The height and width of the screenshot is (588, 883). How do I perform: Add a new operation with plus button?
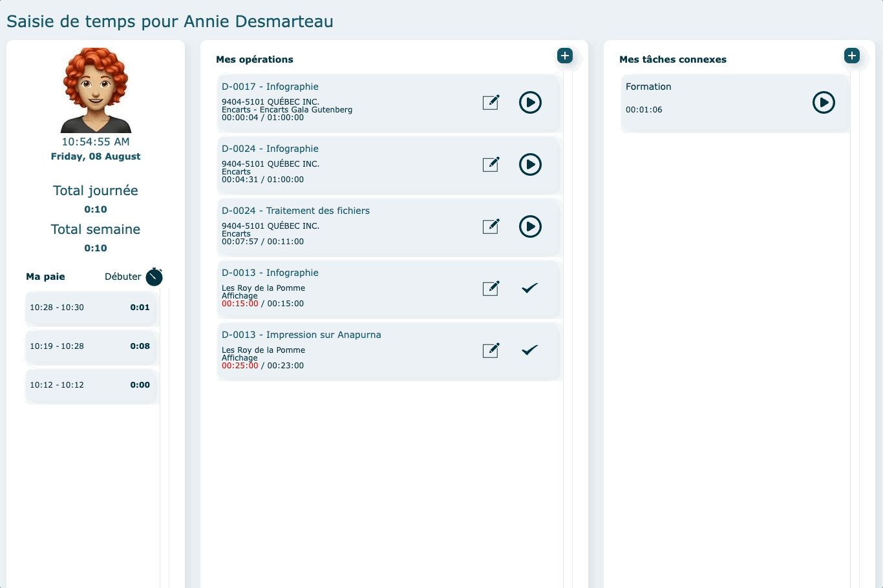565,56
